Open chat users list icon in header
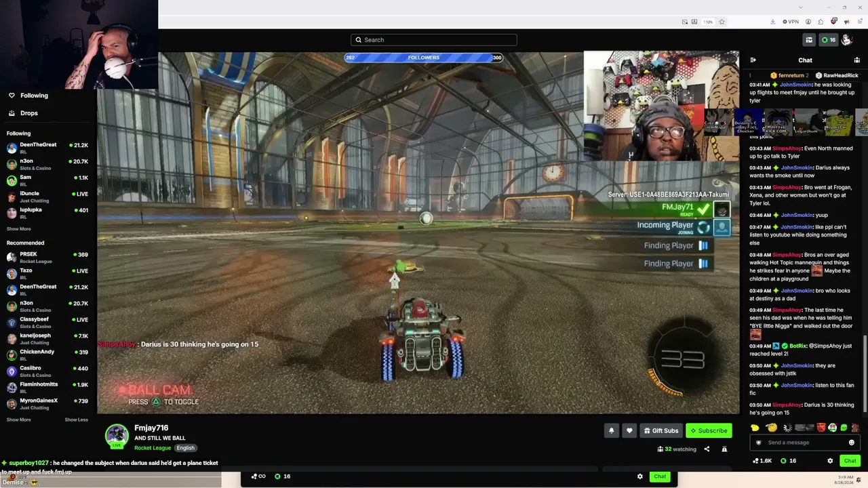 pos(857,60)
